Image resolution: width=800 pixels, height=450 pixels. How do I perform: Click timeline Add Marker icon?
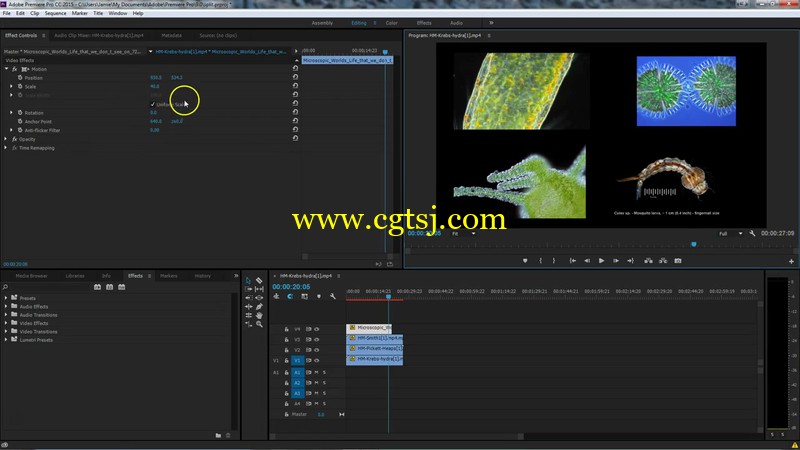[x=319, y=296]
